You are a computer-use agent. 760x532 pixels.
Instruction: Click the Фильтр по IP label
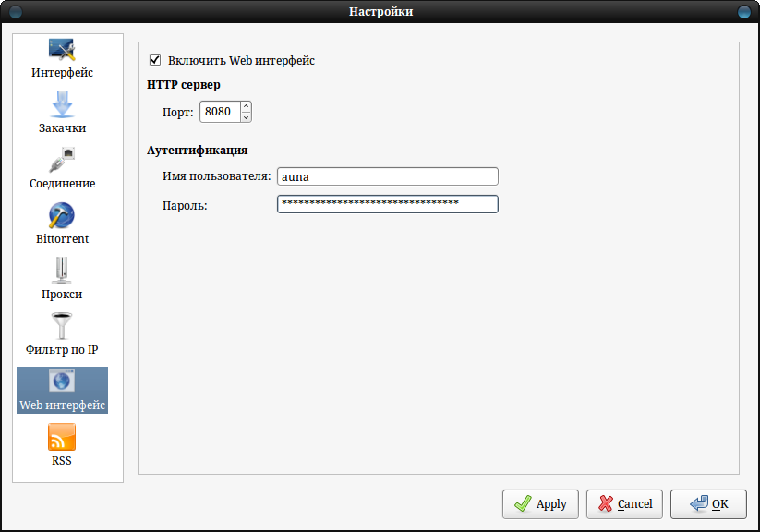coord(62,350)
